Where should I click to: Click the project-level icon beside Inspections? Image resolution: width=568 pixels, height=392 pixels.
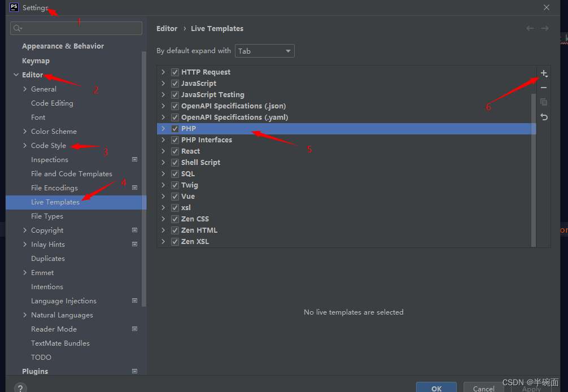[134, 159]
